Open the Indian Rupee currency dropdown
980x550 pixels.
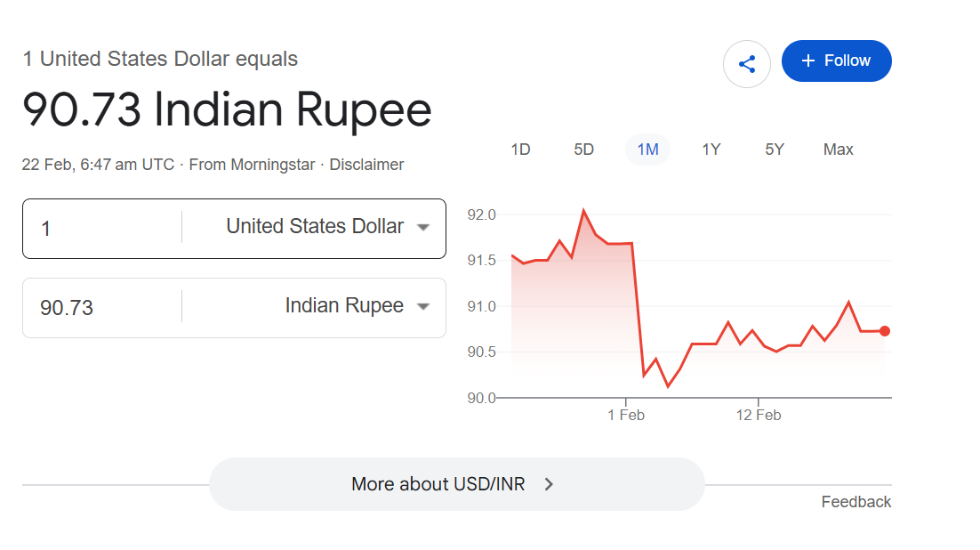tap(423, 306)
